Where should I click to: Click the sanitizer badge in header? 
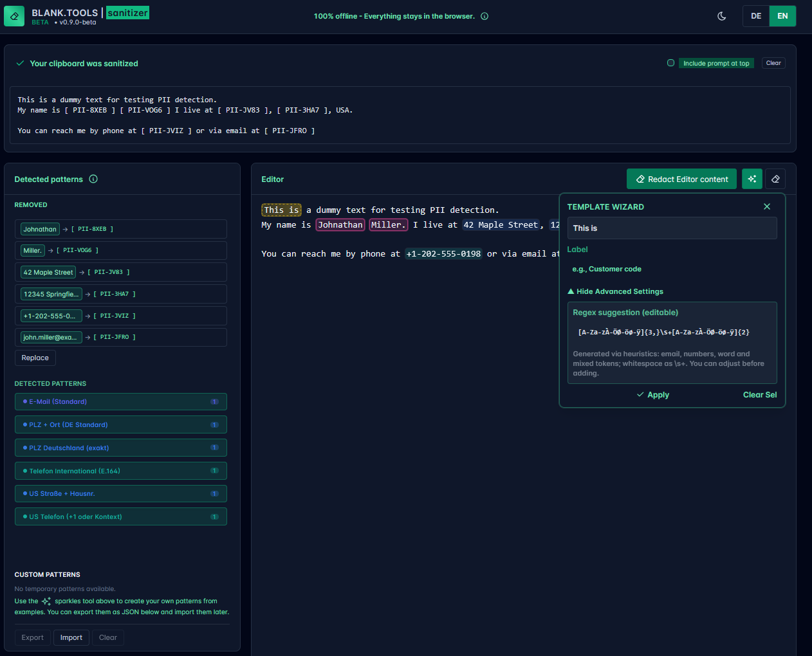[127, 13]
